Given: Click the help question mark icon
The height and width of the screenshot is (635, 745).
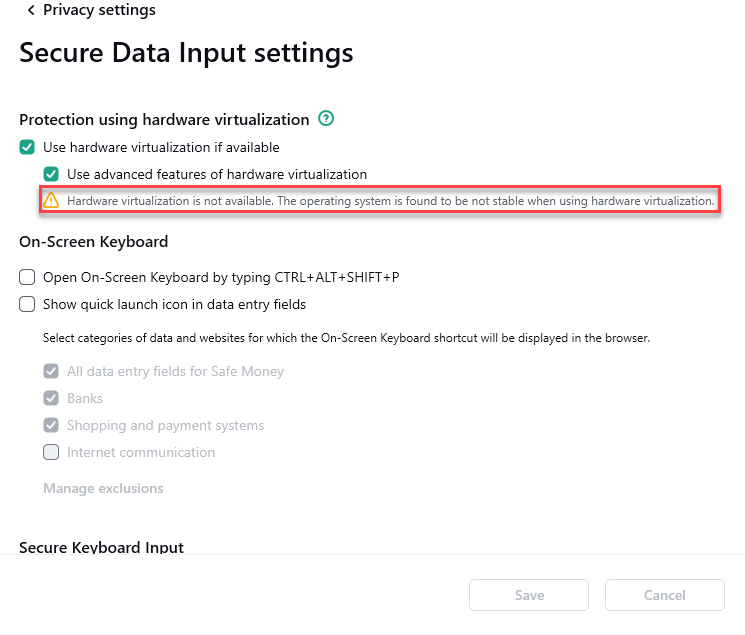Looking at the screenshot, I should (326, 119).
